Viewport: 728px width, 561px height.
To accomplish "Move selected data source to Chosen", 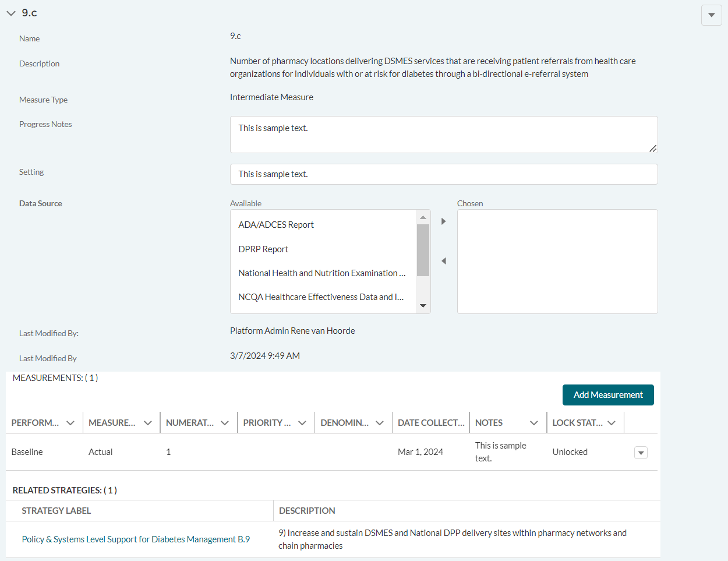I will pyautogui.click(x=444, y=221).
